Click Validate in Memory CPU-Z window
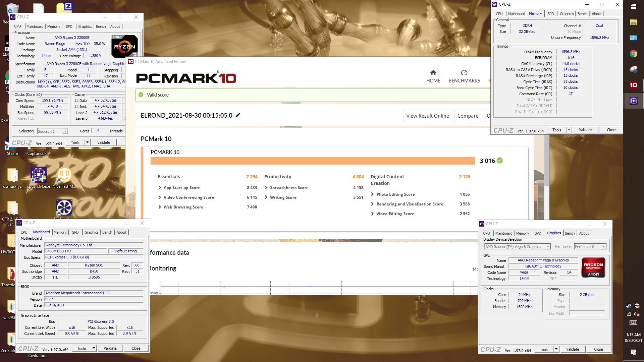Image resolution: width=644 pixels, height=362 pixels. (x=585, y=130)
